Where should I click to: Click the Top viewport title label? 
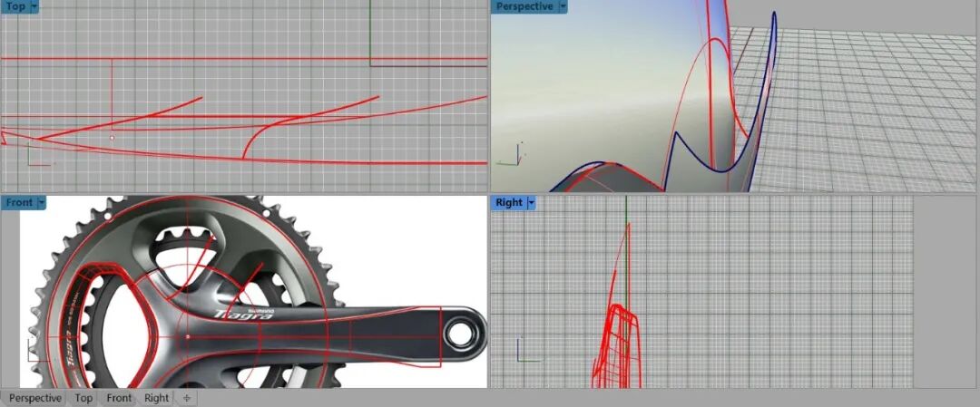tap(15, 7)
